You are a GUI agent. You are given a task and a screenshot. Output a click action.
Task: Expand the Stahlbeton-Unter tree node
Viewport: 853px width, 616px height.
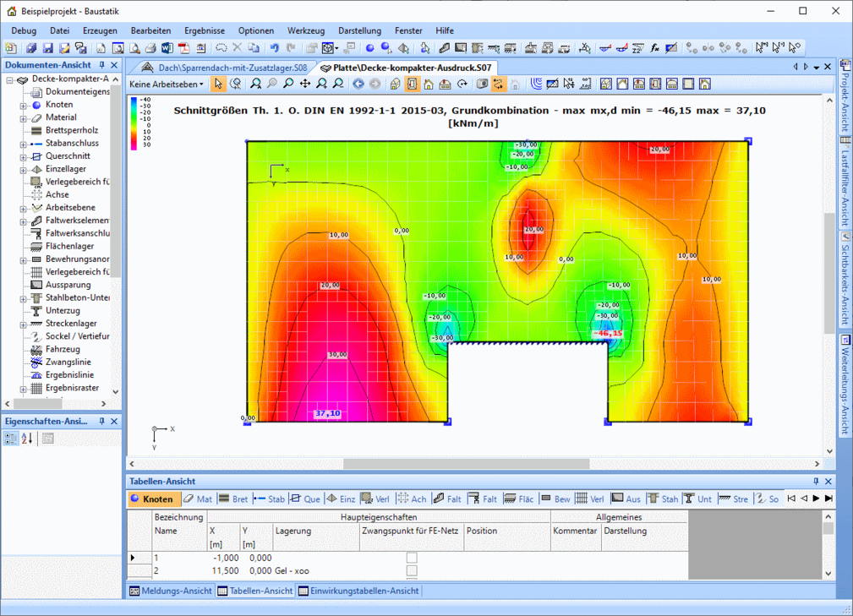pyautogui.click(x=24, y=298)
